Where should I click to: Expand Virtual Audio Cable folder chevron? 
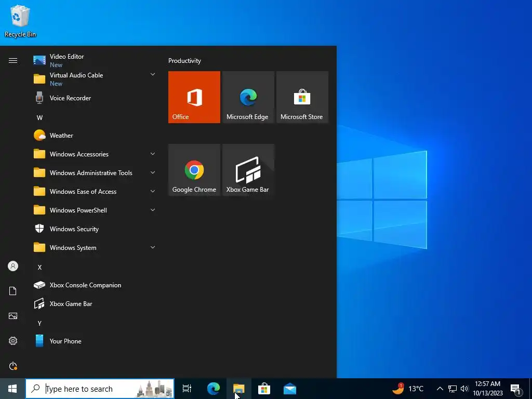coord(153,74)
